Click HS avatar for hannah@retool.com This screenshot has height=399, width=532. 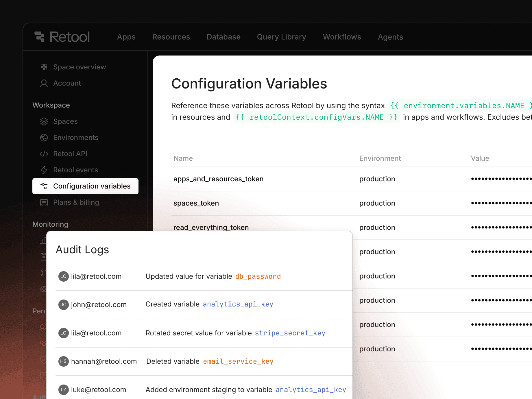pos(63,361)
